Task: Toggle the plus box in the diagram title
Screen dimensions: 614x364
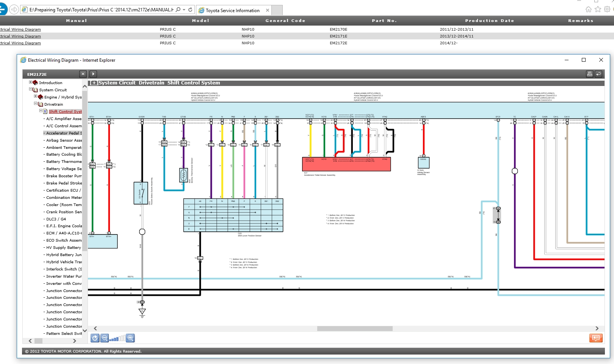Action: pyautogui.click(x=94, y=83)
